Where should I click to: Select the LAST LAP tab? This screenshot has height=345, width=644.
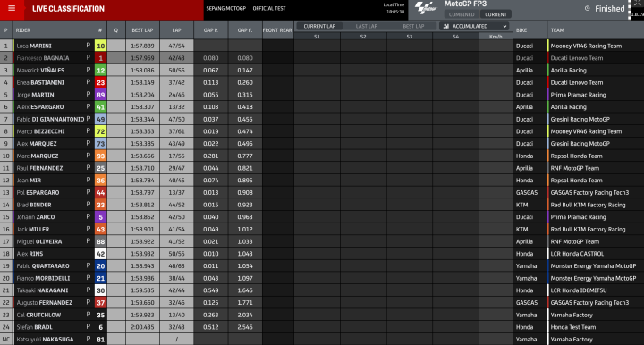pyautogui.click(x=367, y=26)
